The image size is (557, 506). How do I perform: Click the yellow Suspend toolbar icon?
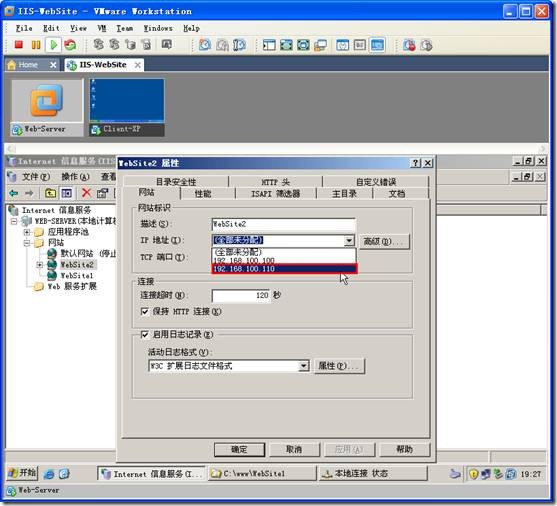coord(36,45)
